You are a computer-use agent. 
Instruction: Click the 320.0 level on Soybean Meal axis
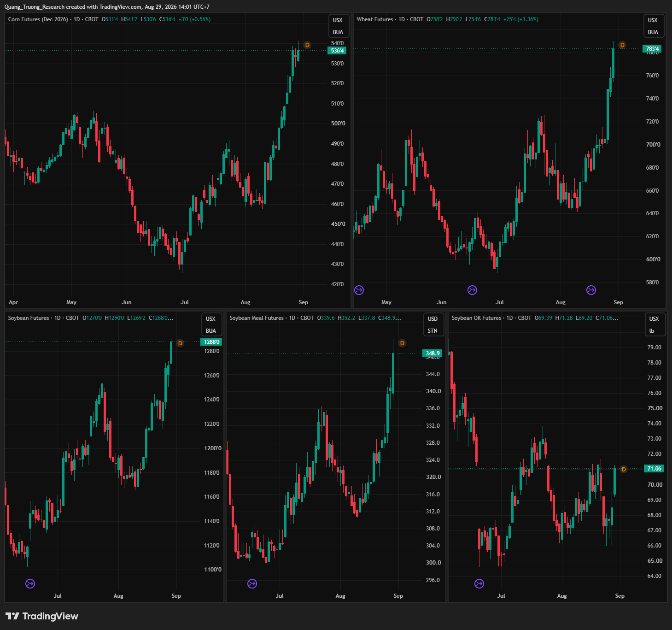click(433, 477)
